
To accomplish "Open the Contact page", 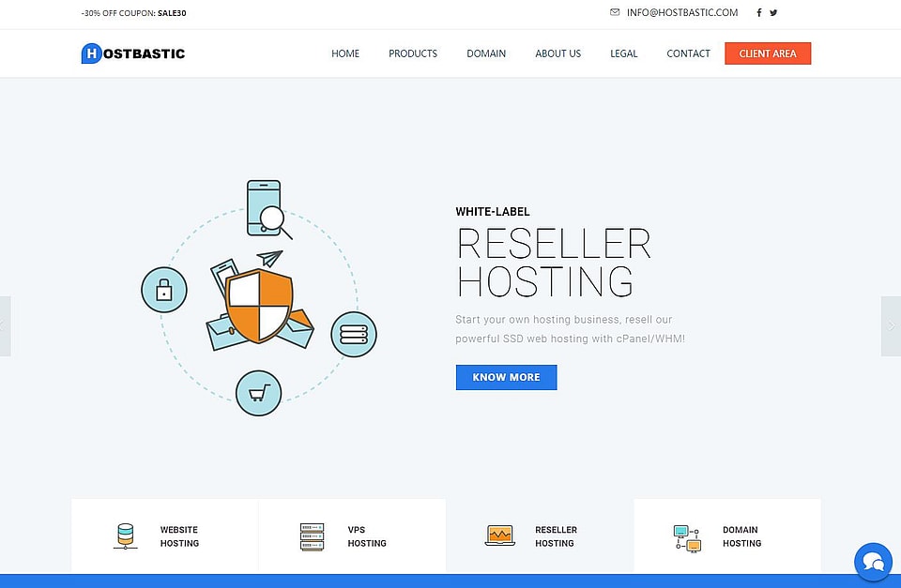I will click(x=688, y=53).
